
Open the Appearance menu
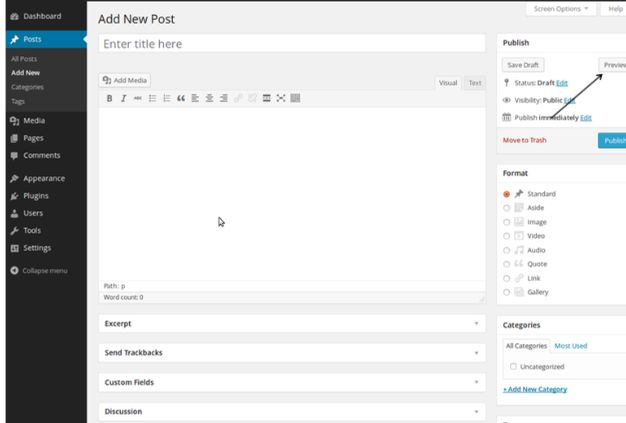46,178
